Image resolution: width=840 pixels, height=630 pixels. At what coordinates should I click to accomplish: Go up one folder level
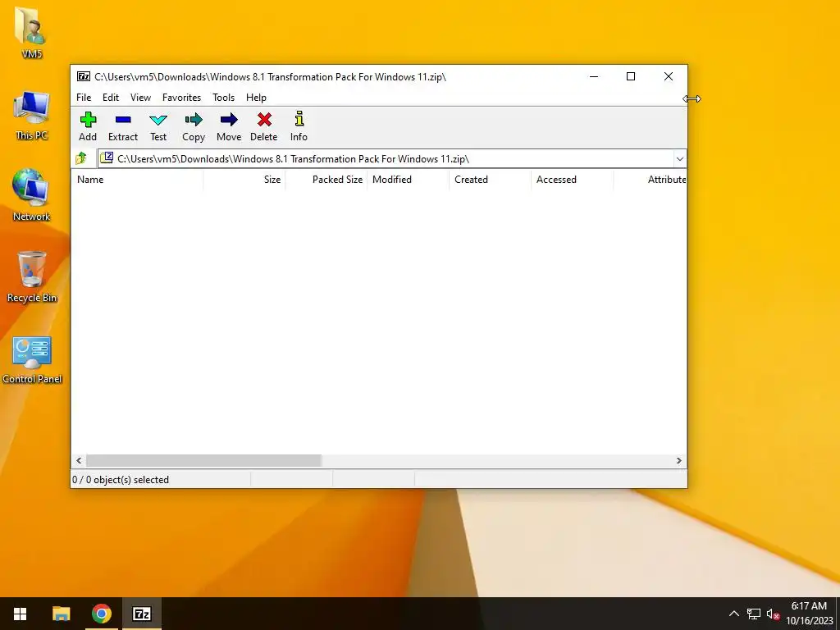point(81,158)
